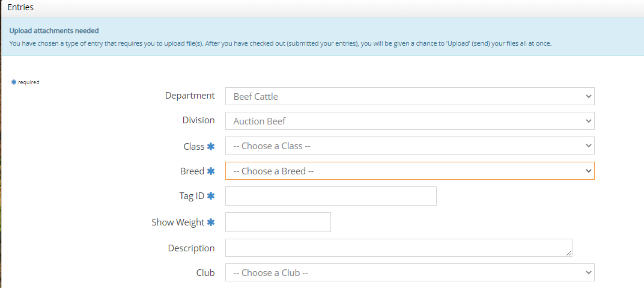The width and height of the screenshot is (644, 288).
Task: Click the asterisk in the required legend
Action: [x=14, y=82]
